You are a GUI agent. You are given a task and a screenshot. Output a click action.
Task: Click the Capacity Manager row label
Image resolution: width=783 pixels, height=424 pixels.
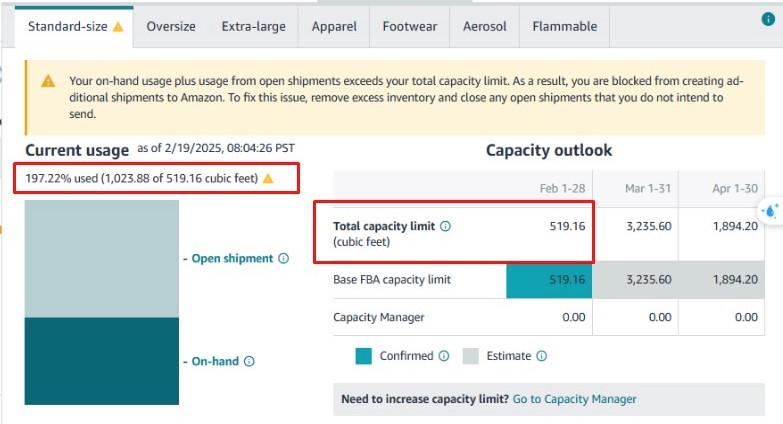(x=379, y=317)
